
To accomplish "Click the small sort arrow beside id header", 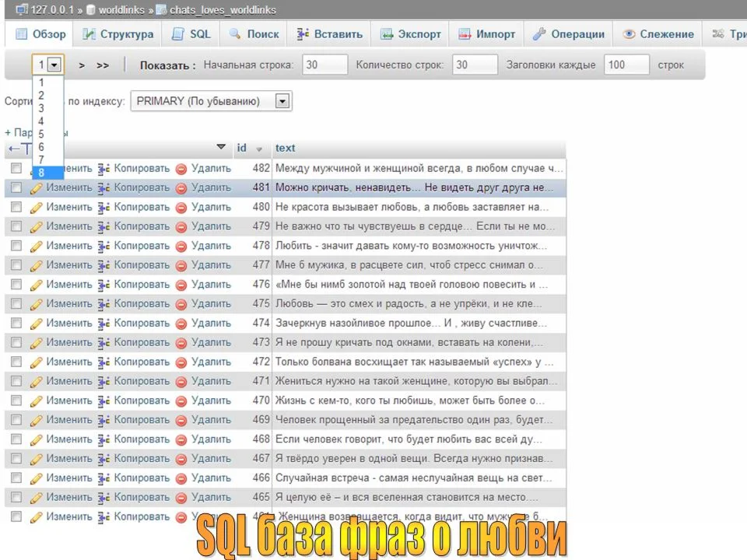I will tap(259, 149).
